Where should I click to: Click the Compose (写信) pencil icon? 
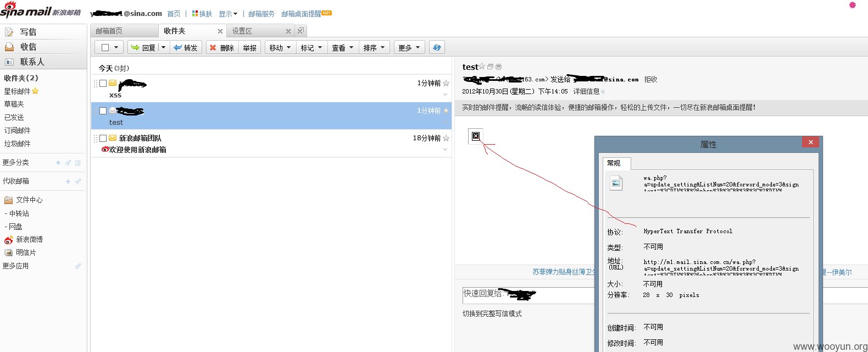click(9, 32)
